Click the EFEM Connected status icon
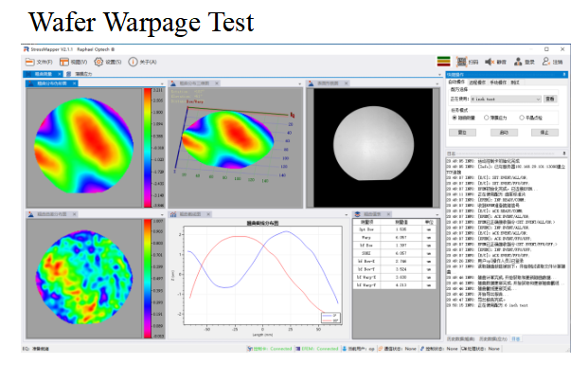Image resolution: width=588 pixels, height=365 pixels. 297,349
